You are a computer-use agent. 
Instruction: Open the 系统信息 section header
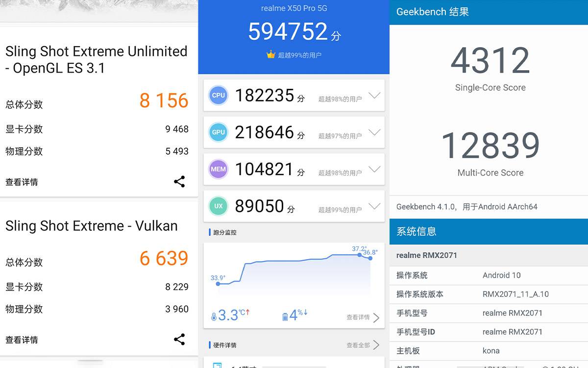point(489,232)
